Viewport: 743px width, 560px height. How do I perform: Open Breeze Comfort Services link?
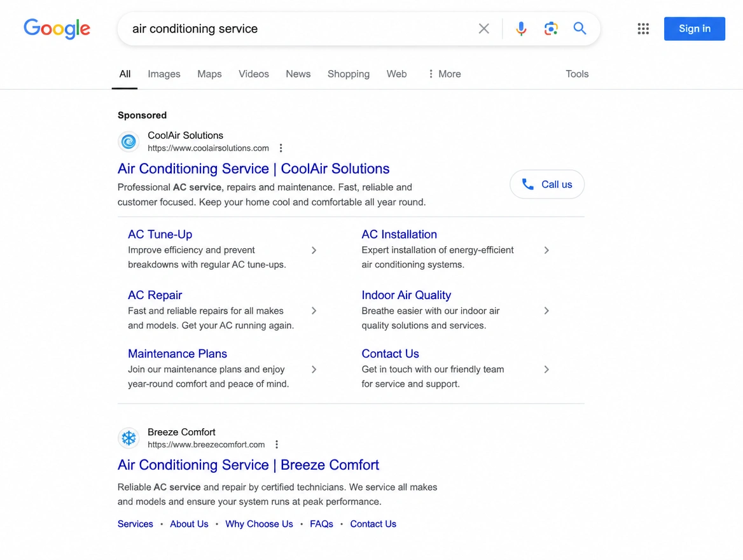pos(135,524)
